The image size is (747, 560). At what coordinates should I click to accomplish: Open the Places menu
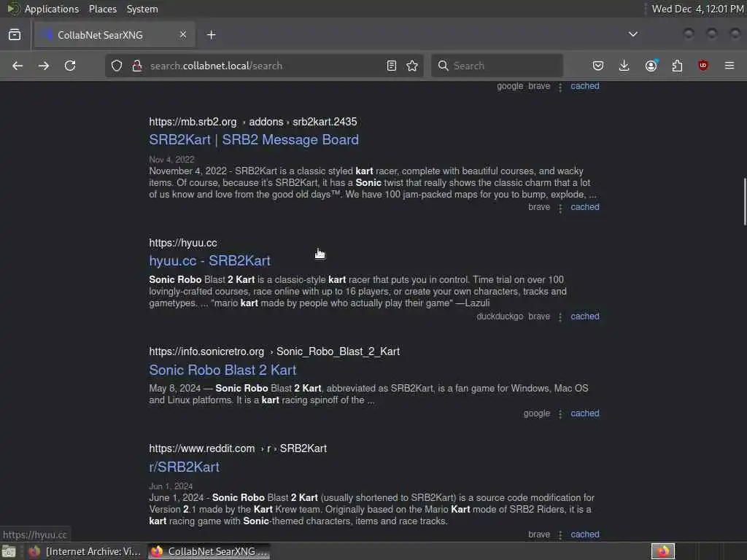[x=103, y=9]
